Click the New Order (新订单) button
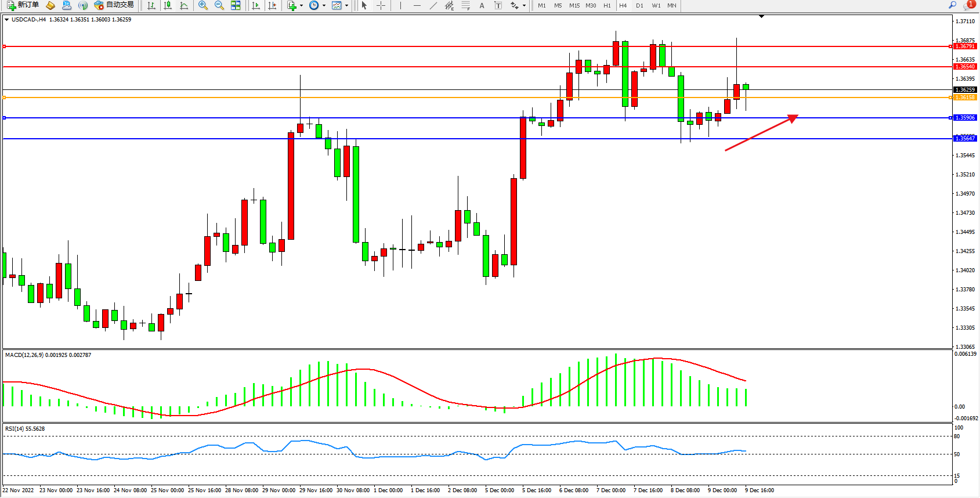 pos(23,5)
